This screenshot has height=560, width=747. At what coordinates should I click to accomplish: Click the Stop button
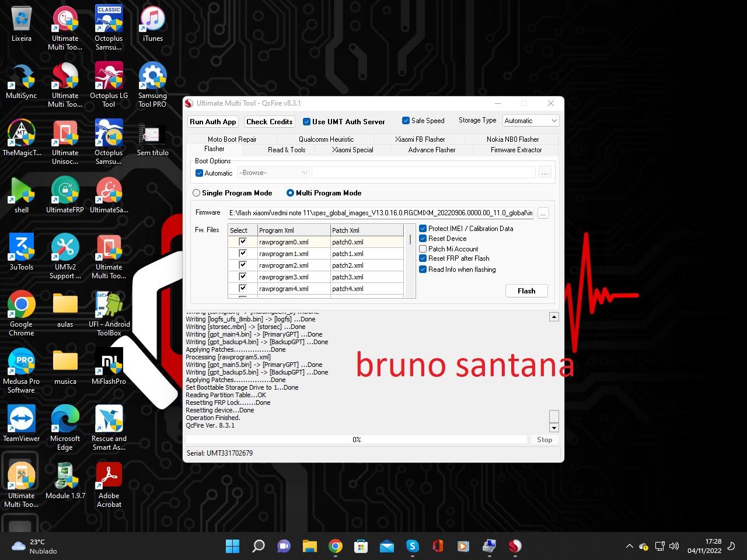(544, 440)
